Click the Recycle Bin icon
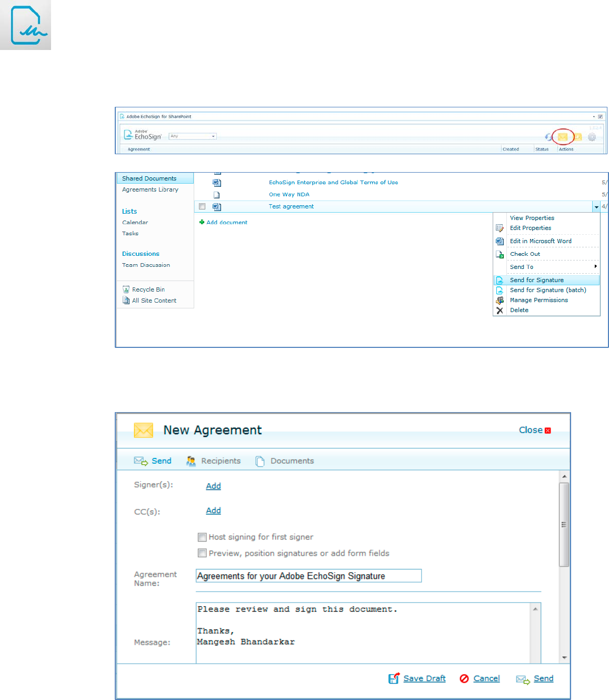Screen dimensions: 609x700 126,289
